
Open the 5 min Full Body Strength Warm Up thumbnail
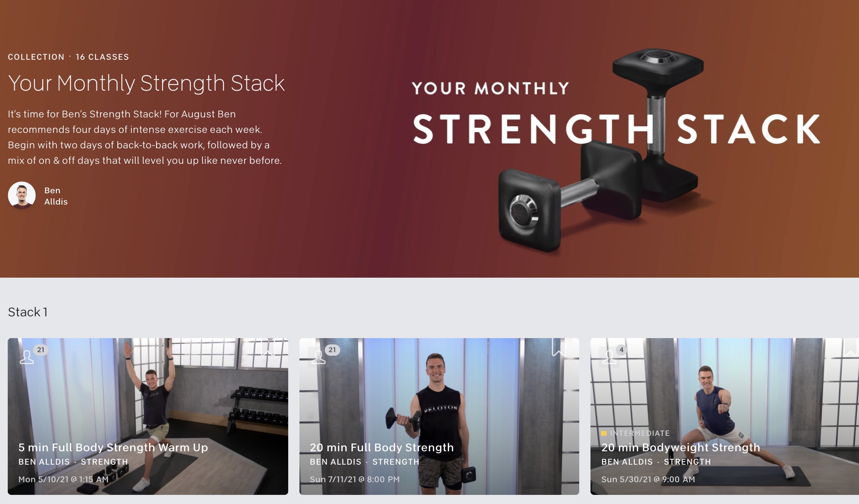[148, 416]
